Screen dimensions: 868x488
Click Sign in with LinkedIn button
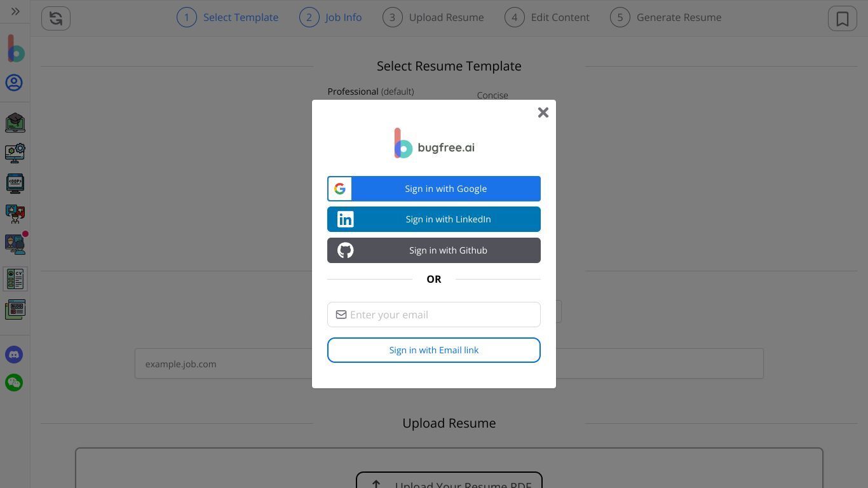pos(434,219)
